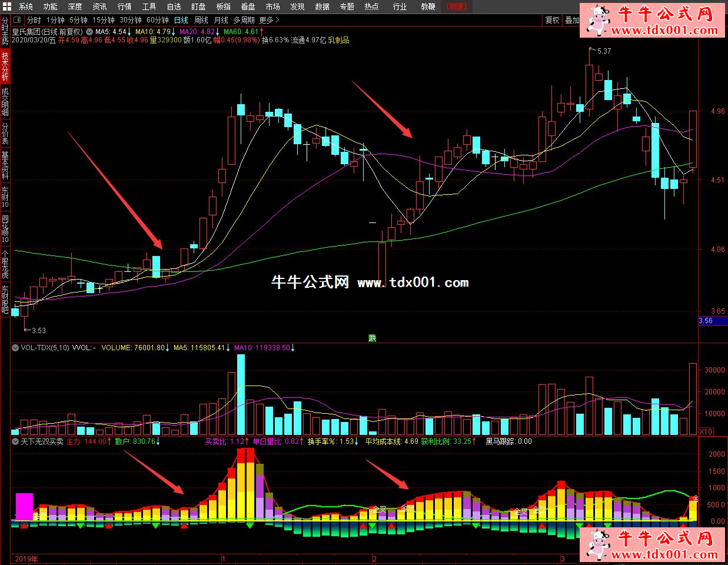Switch chart period to 60分钟
This screenshot has height=565, width=728.
pos(158,20)
